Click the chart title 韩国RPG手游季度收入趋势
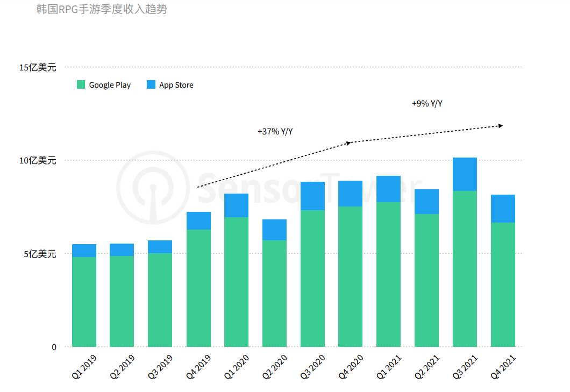Viewport: 570px width, 392px height. (x=102, y=9)
